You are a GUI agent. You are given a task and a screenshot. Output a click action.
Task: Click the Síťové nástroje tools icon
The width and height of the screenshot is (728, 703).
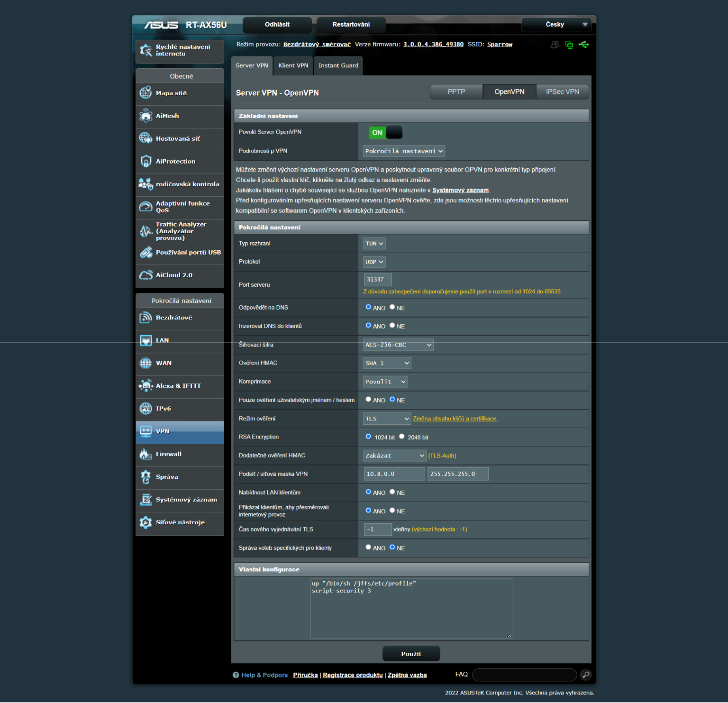click(x=146, y=522)
